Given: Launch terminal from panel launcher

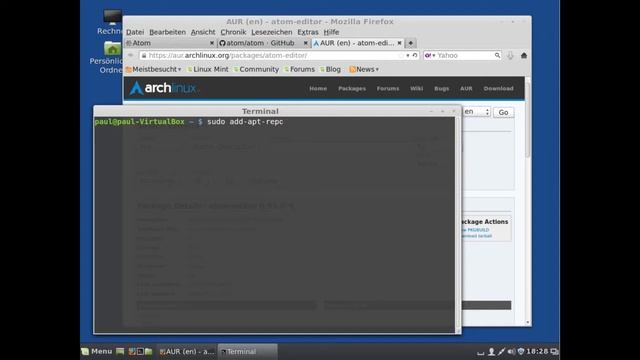Looking at the screenshot, I should click(x=140, y=351).
